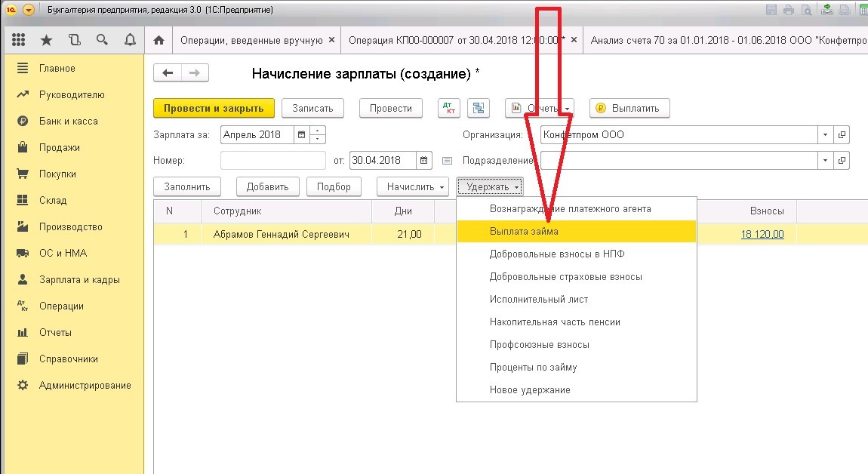Expand the Подразделение dropdown arrow
The width and height of the screenshot is (868, 474).
point(826,161)
